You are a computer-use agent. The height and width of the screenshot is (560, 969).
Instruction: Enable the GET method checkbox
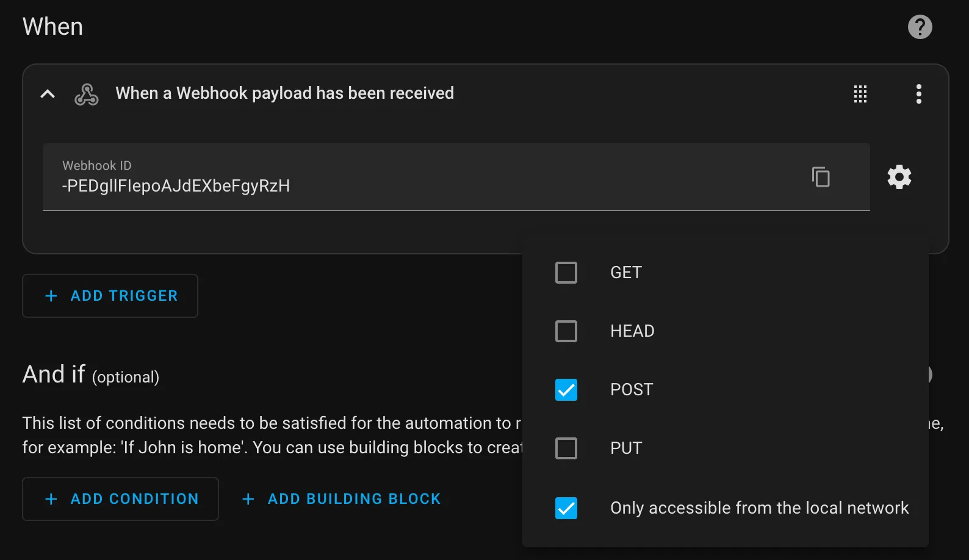(566, 273)
